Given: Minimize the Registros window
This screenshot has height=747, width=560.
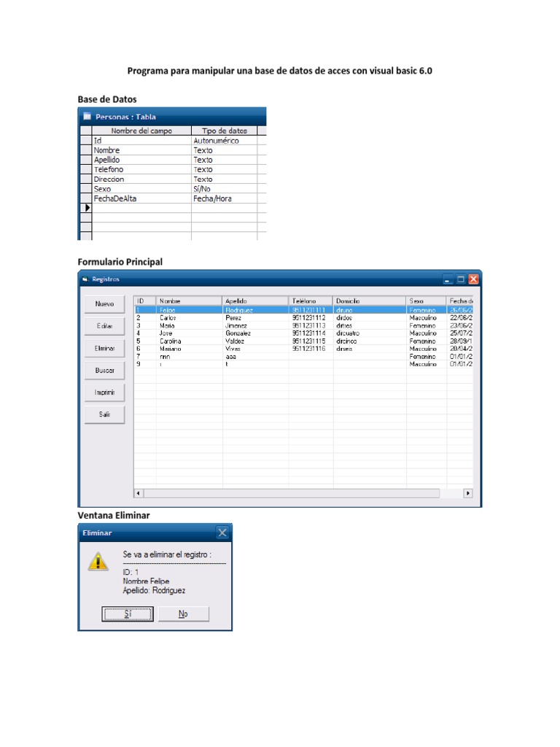Looking at the screenshot, I should point(447,279).
